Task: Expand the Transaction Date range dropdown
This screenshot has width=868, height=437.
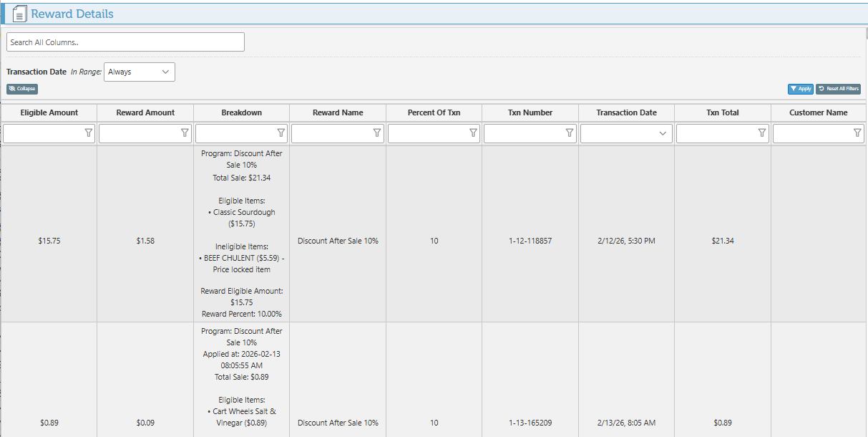Action: click(x=140, y=72)
